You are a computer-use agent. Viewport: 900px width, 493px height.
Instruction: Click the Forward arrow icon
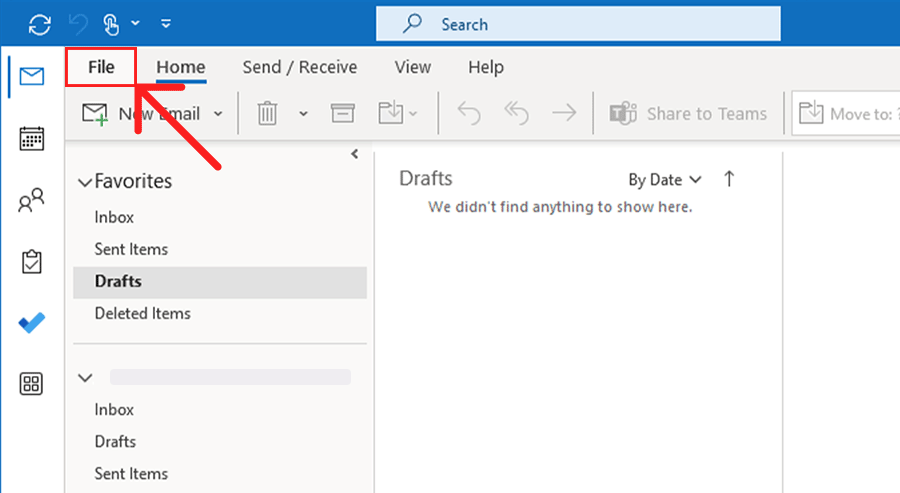pyautogui.click(x=564, y=112)
